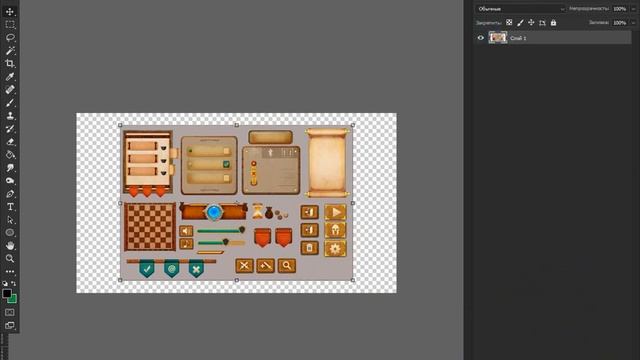The height and width of the screenshot is (360, 640).
Task: Open the fill slider dropdown arrow
Action: pyautogui.click(x=633, y=23)
